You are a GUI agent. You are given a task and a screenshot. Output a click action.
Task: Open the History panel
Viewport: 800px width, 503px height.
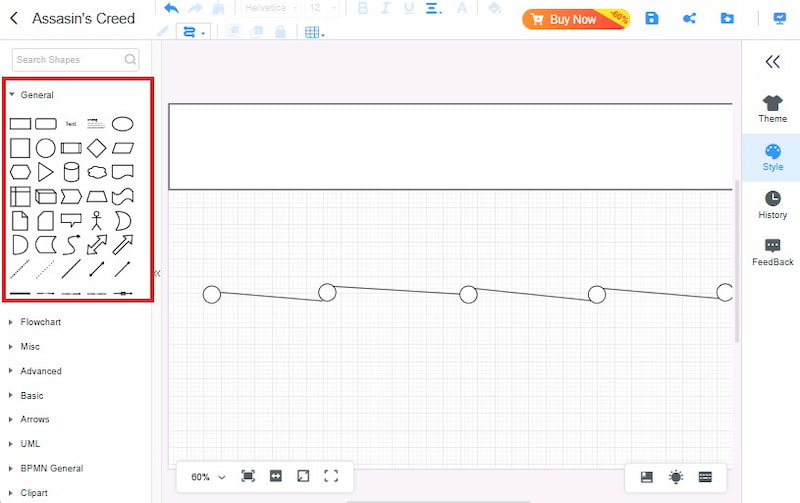(772, 205)
